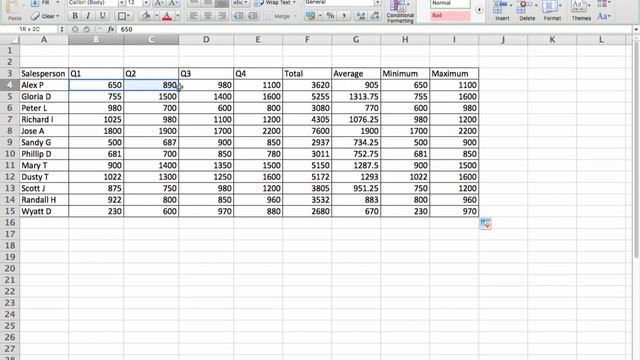Select the Wyatt D cell
Screen dimensions: 640x360
point(44,211)
